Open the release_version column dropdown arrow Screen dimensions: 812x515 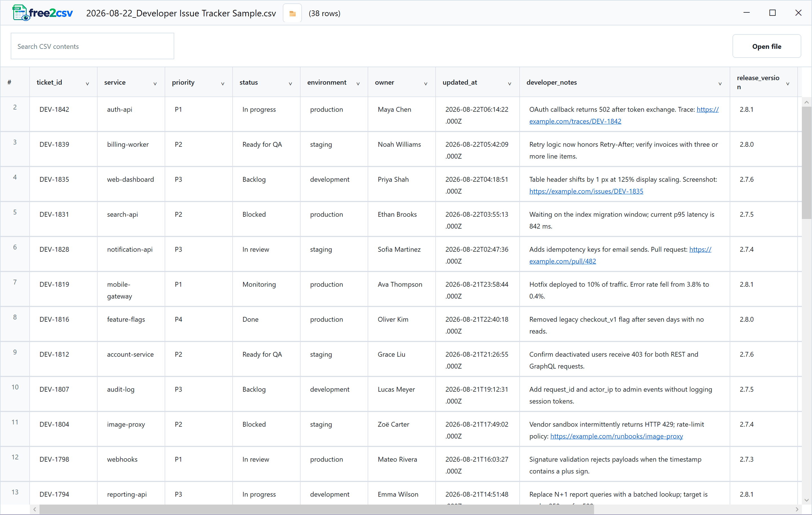pyautogui.click(x=788, y=84)
